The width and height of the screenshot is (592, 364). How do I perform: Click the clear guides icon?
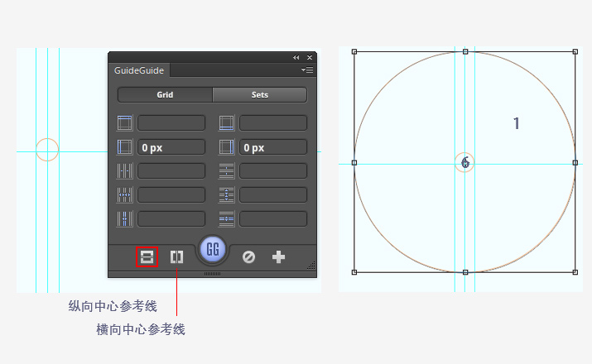248,257
